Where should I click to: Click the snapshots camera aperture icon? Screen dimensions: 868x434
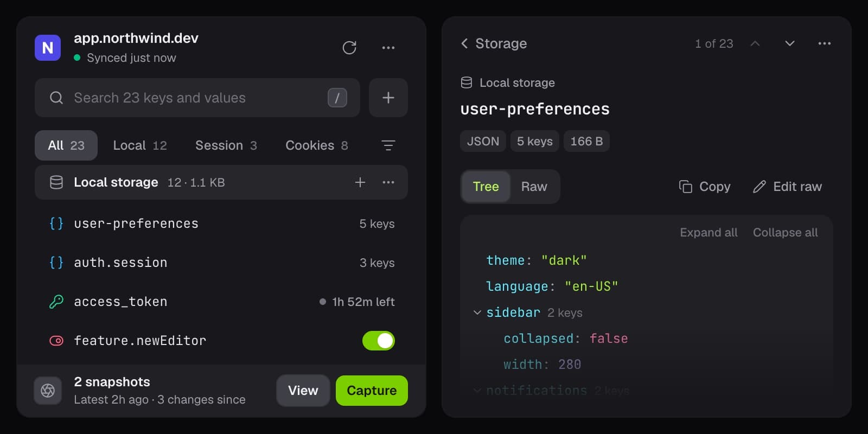[x=48, y=391]
